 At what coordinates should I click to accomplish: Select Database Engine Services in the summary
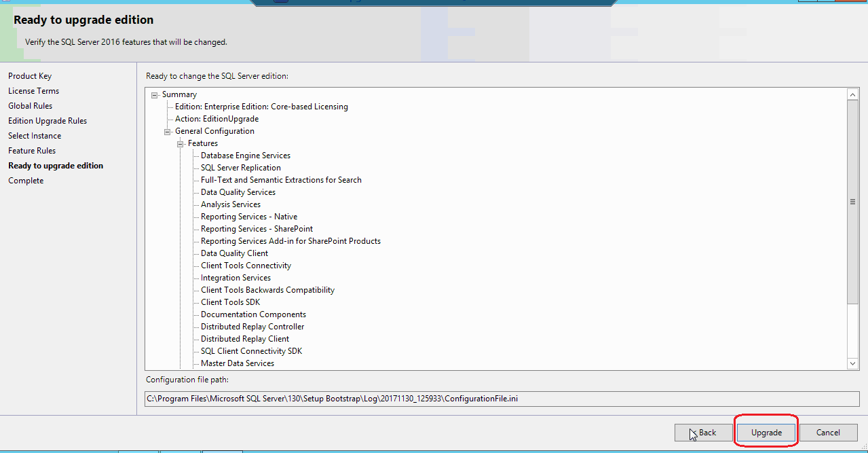[x=245, y=155]
